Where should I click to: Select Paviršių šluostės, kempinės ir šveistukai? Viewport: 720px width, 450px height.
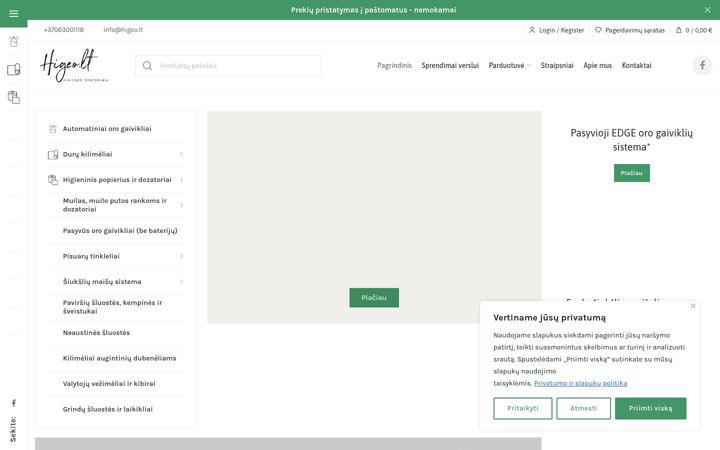tap(112, 307)
